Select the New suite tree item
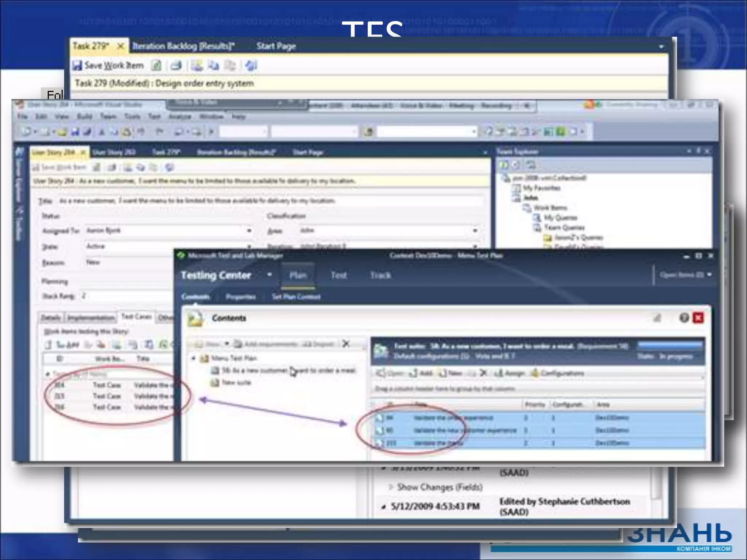 (236, 382)
